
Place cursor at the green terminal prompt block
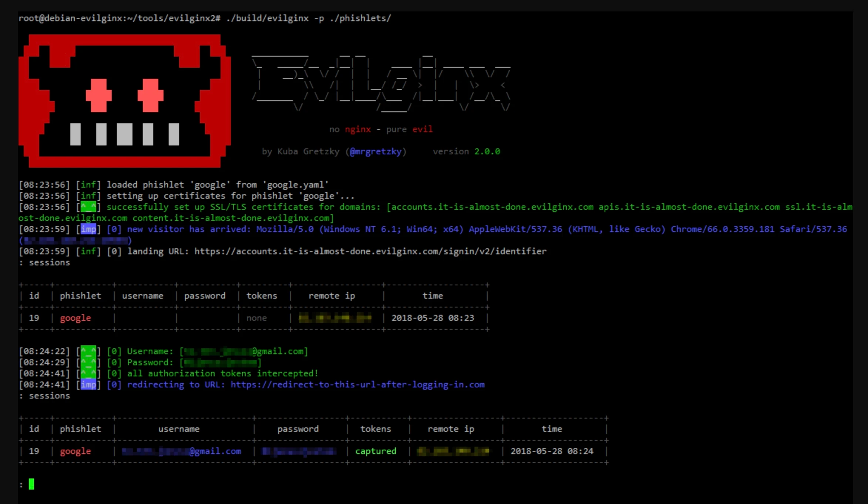point(31,484)
